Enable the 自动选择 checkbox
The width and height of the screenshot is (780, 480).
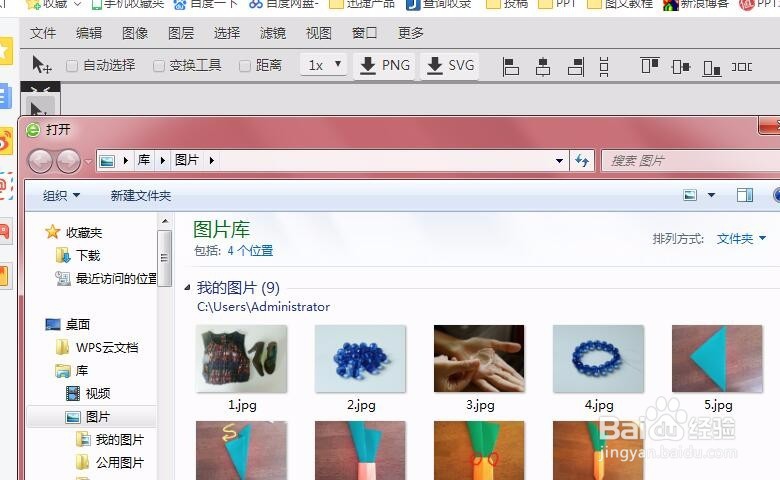click(72, 66)
